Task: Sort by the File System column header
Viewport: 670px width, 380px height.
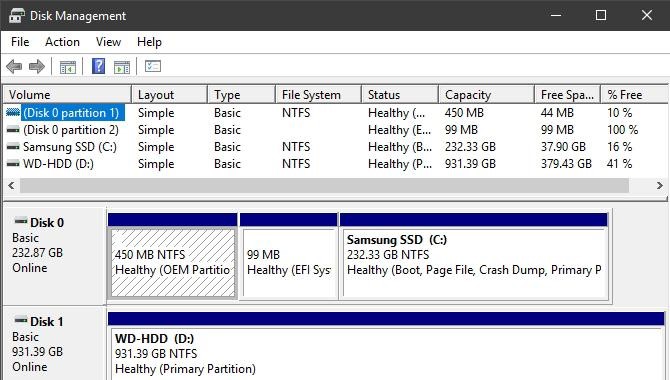Action: 318,94
